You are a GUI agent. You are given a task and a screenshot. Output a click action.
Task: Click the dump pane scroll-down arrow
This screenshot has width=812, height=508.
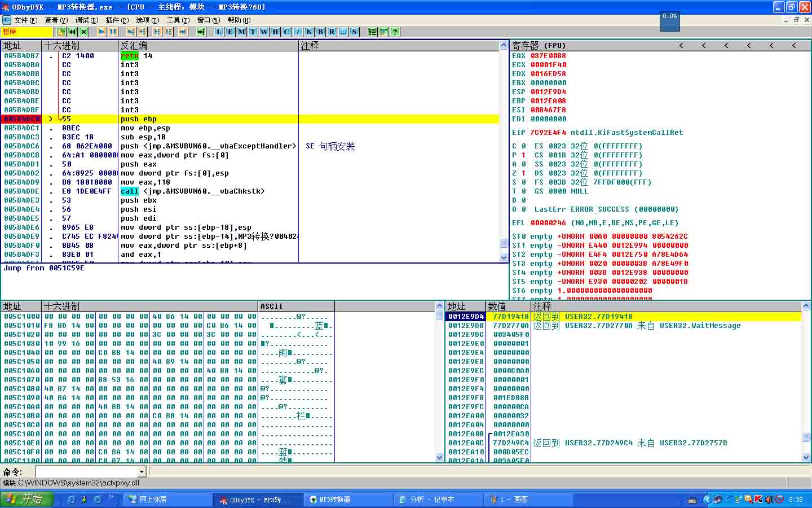pyautogui.click(x=440, y=458)
